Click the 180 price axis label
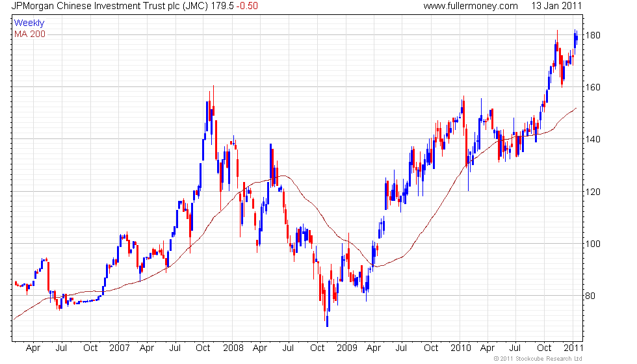 click(x=593, y=35)
